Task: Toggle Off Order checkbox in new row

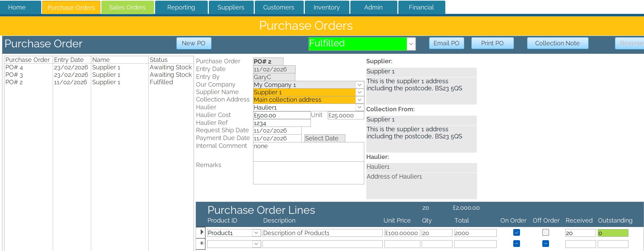Action: coord(545,244)
